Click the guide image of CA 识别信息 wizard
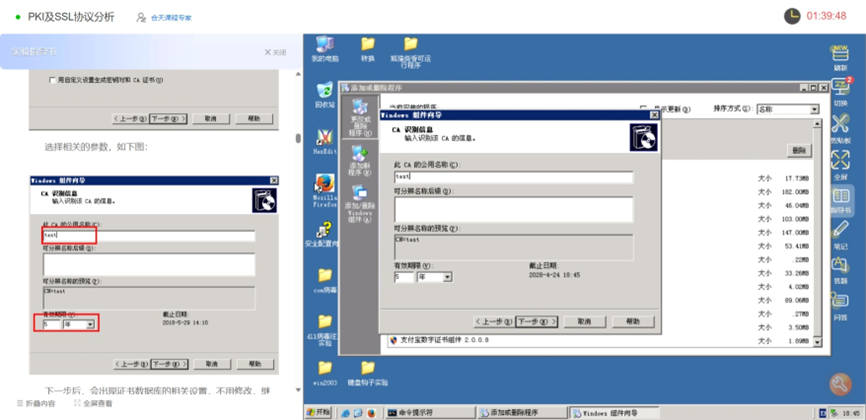The width and height of the screenshot is (866, 420). tap(154, 275)
